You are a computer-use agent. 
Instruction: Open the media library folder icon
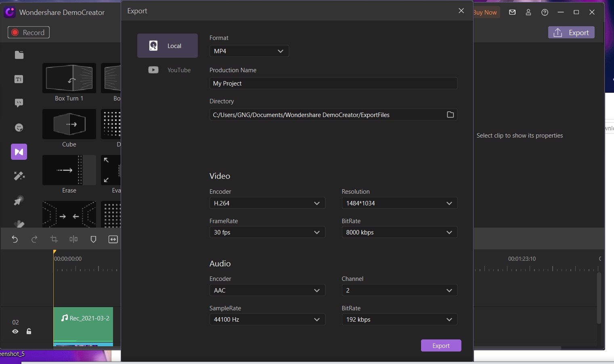19,55
